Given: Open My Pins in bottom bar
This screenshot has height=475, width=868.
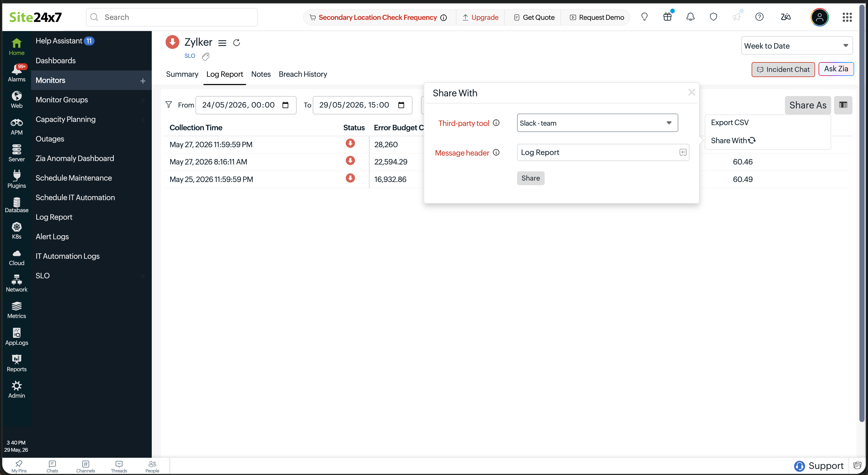Looking at the screenshot, I should click(19, 466).
